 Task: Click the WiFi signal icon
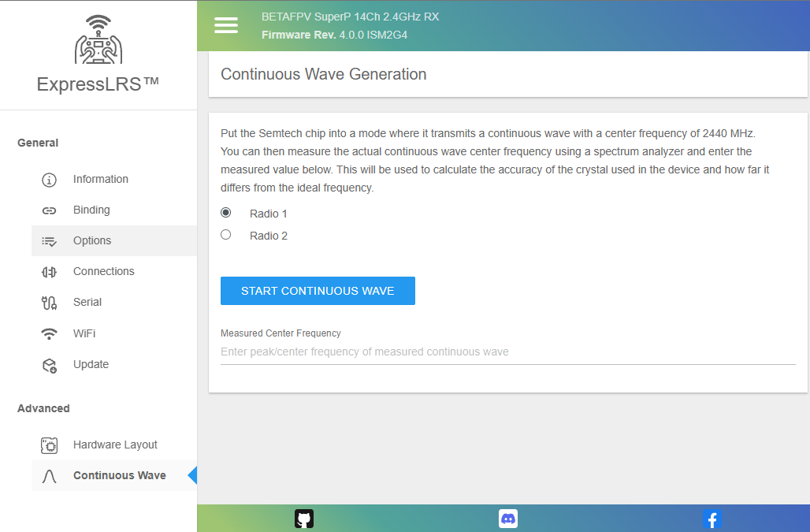[x=49, y=333]
